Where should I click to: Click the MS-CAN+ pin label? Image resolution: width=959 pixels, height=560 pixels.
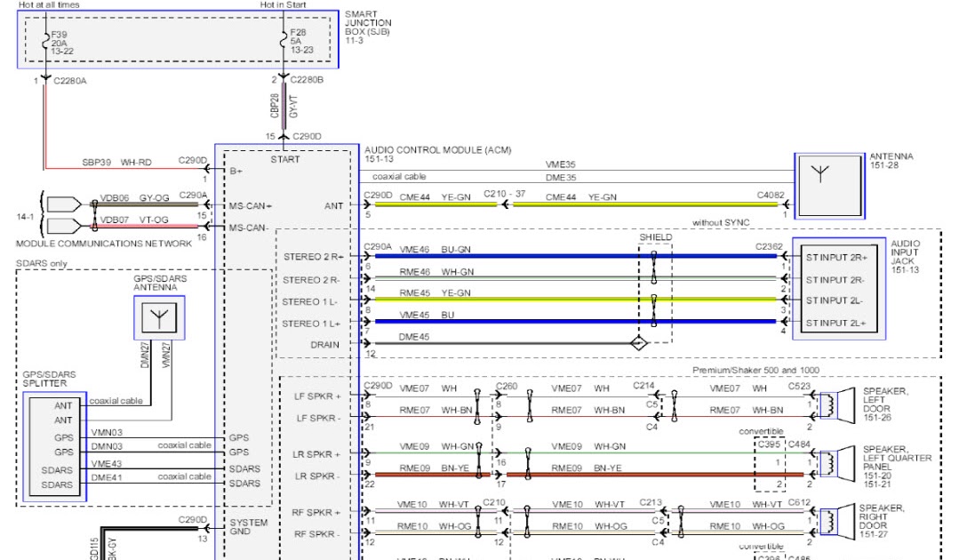tap(251, 206)
